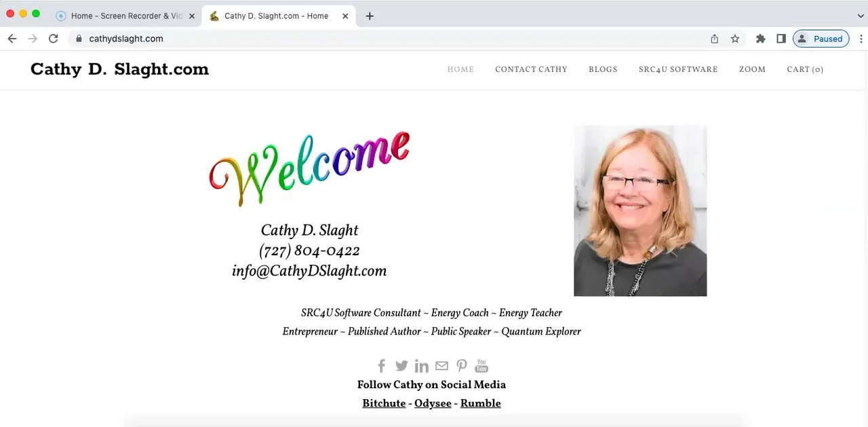Click the 'SRC4U Software Consultant' tagline line

point(431,313)
